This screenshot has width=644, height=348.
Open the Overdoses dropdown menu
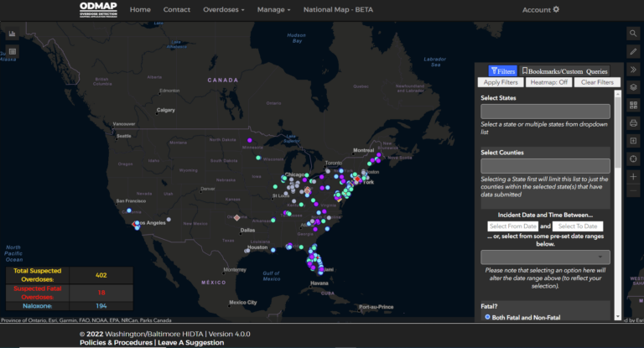coord(223,9)
